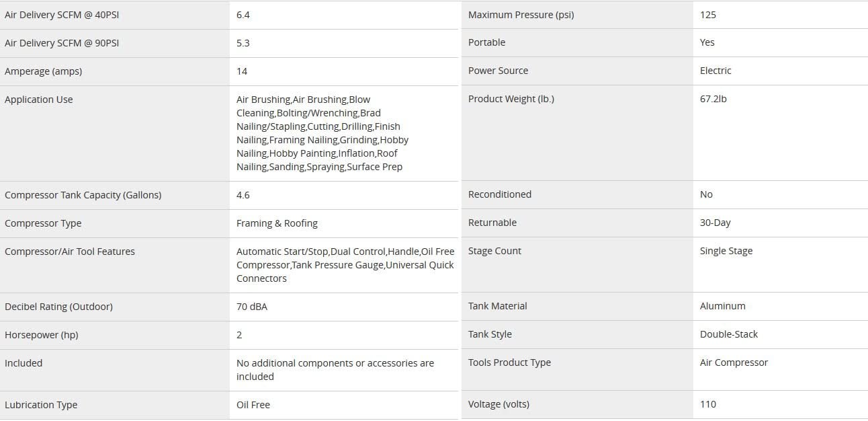Viewport: 868px width, 421px height.
Task: Select the "Aluminum" tank material value
Action: click(x=722, y=306)
